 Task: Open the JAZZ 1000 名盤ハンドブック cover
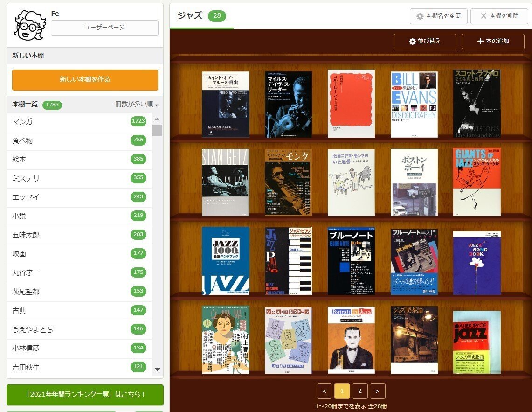(225, 261)
